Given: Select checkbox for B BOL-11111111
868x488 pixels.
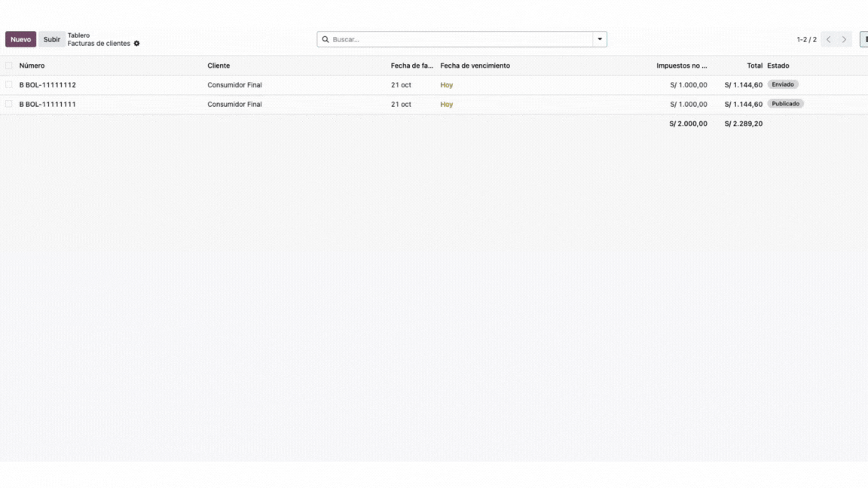Looking at the screenshot, I should click(x=9, y=105).
